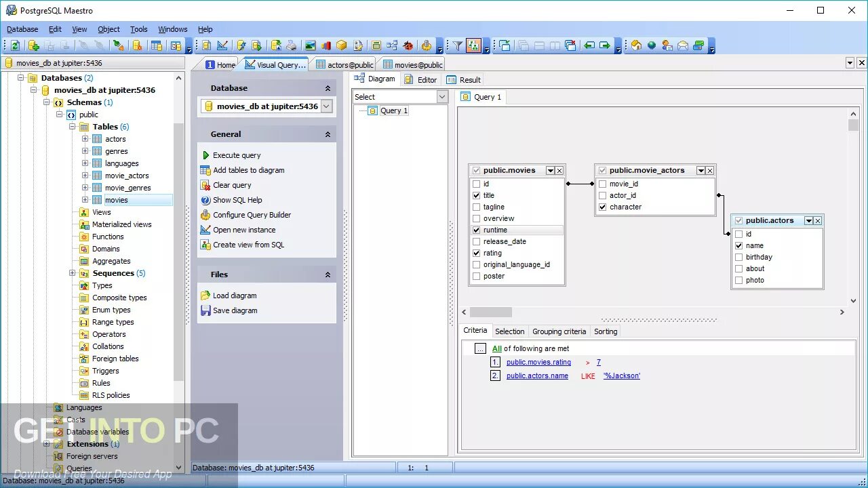This screenshot has height=488, width=868.
Task: Click the envelope icon in the toolbar
Action: [x=683, y=45]
